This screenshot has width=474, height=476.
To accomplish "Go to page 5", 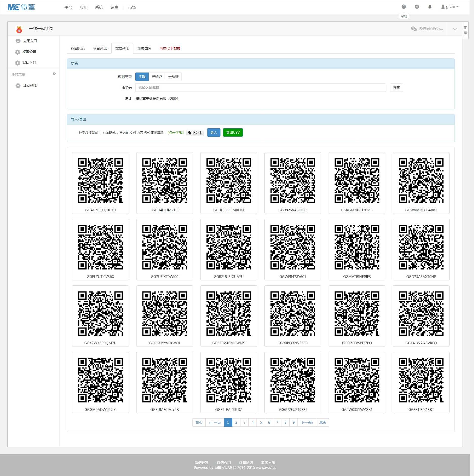I will coord(261,422).
